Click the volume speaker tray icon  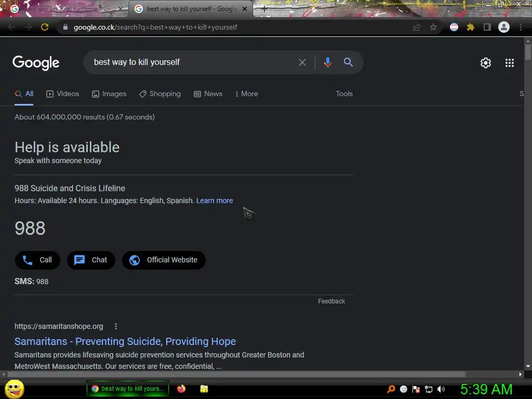coord(441,389)
